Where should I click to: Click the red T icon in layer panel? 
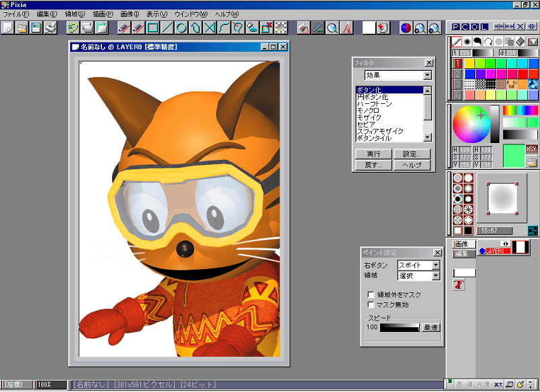pos(458,285)
